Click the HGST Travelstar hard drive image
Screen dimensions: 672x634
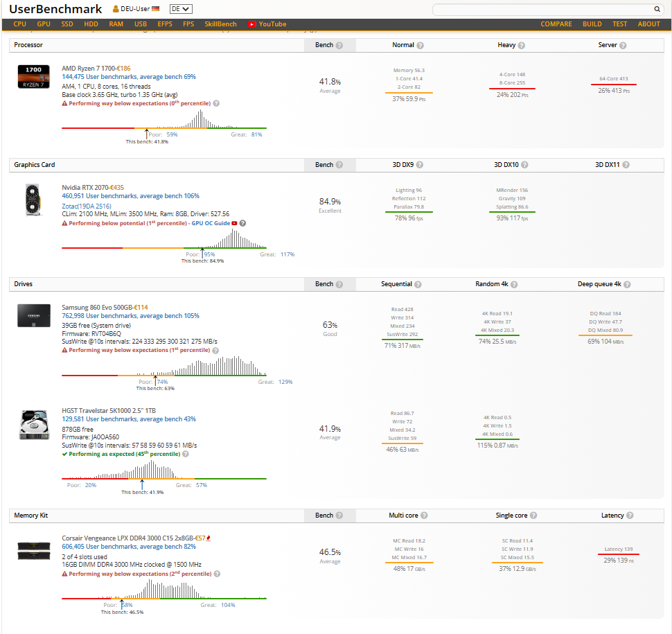34,425
